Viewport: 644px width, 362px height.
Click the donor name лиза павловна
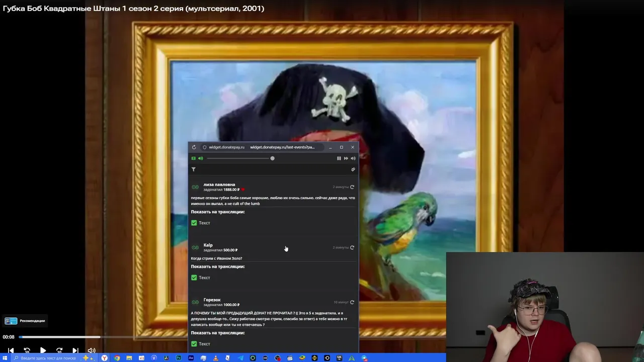(219, 185)
